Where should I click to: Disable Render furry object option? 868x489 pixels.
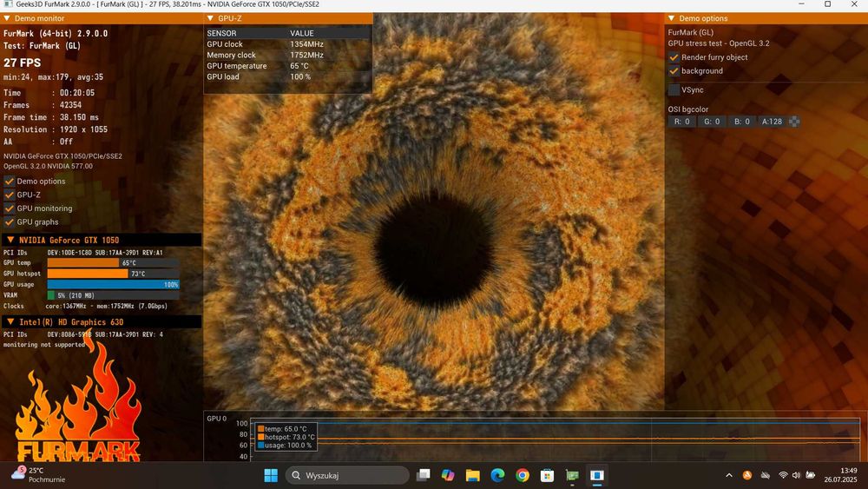674,57
